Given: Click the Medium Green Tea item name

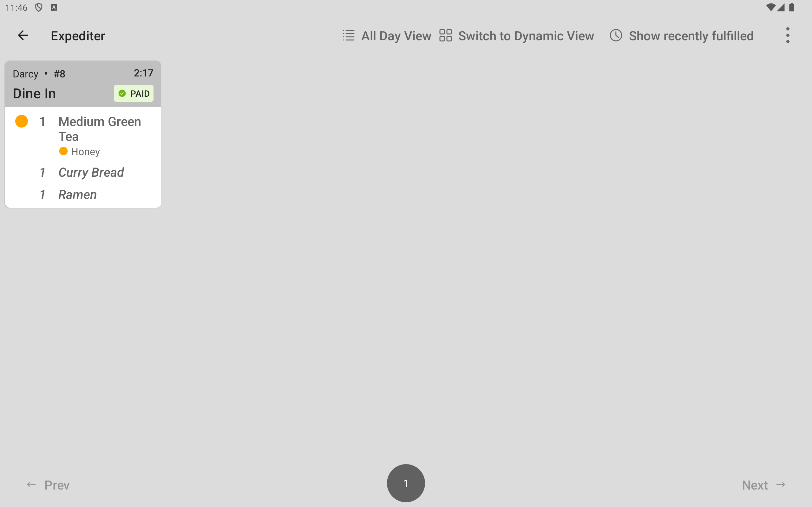Looking at the screenshot, I should pos(100,129).
